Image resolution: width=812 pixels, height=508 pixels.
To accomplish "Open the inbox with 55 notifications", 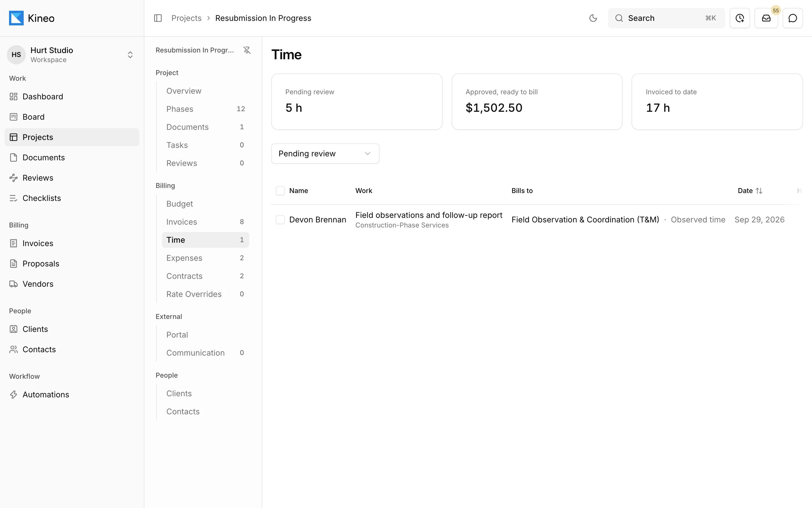I will pos(766,18).
